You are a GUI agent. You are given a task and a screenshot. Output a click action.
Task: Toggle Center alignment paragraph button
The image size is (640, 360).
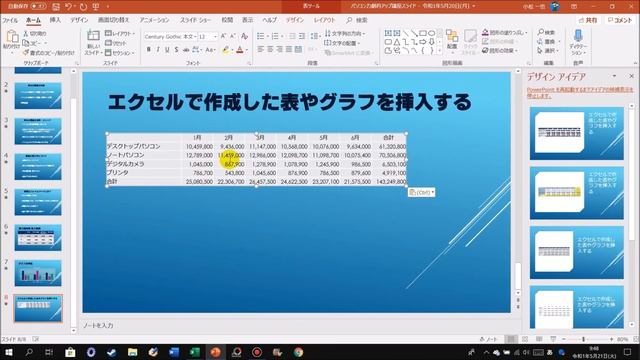point(270,49)
